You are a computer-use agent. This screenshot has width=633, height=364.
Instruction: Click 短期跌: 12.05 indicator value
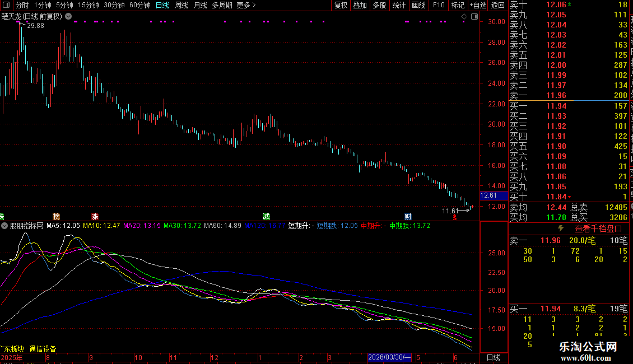click(337, 226)
